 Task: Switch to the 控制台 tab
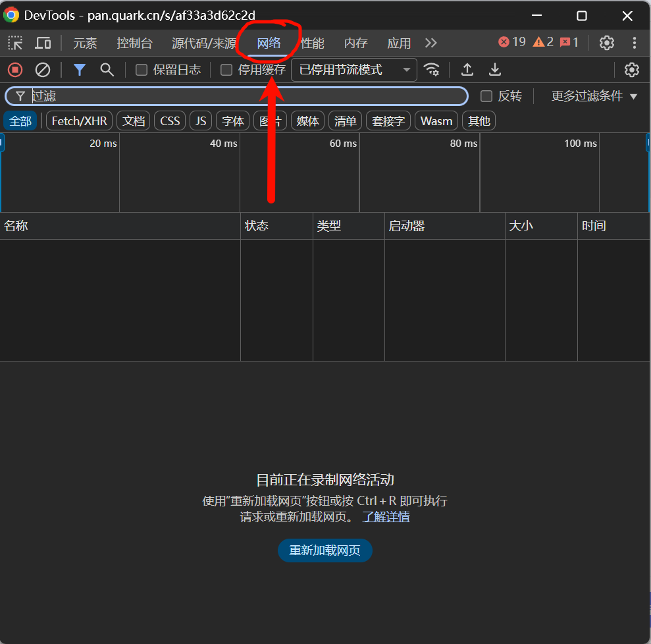click(134, 43)
